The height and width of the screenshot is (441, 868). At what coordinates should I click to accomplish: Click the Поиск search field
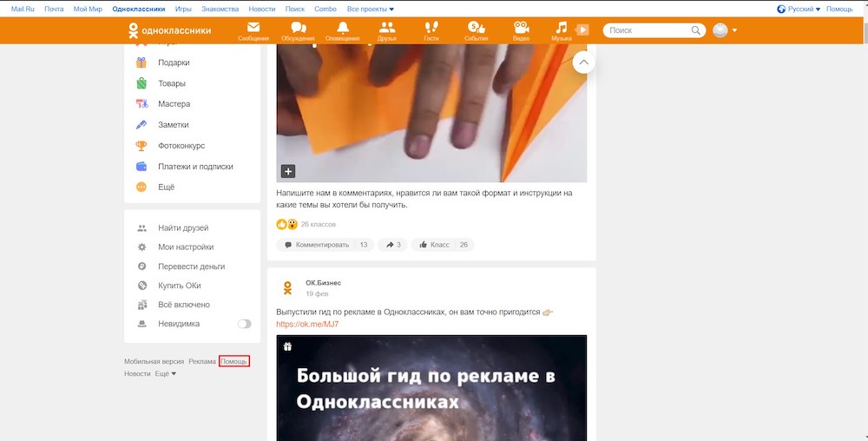pyautogui.click(x=649, y=30)
